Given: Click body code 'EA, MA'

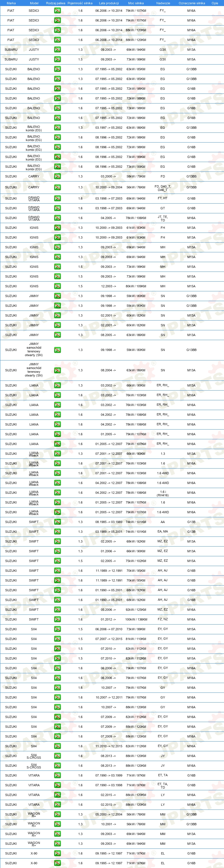Looking at the screenshot, I should coord(163,532).
